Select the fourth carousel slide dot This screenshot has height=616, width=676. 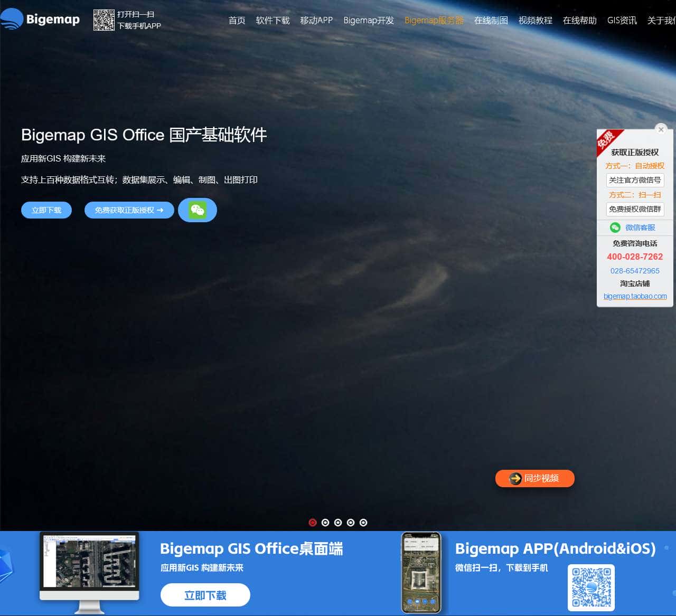[351, 523]
